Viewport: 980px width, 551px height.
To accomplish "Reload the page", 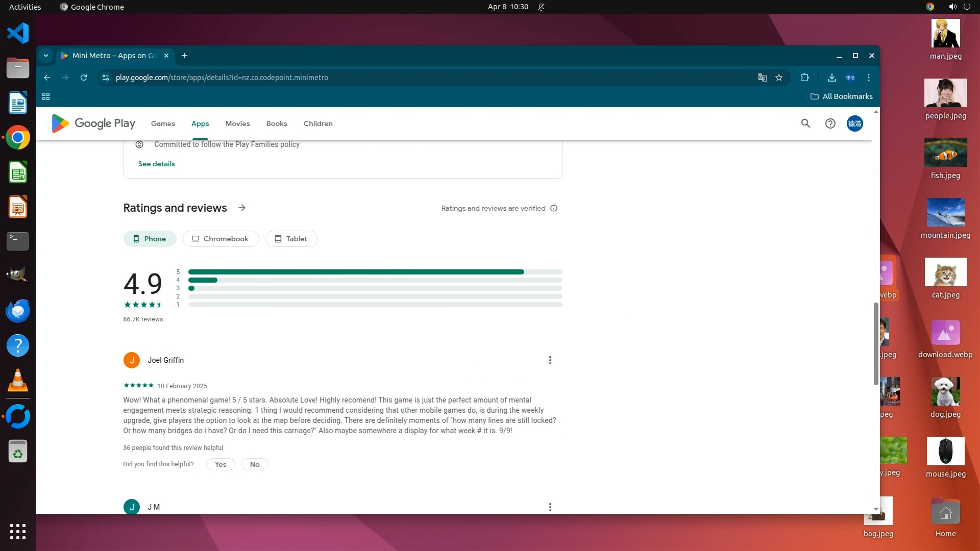I will 84,78.
